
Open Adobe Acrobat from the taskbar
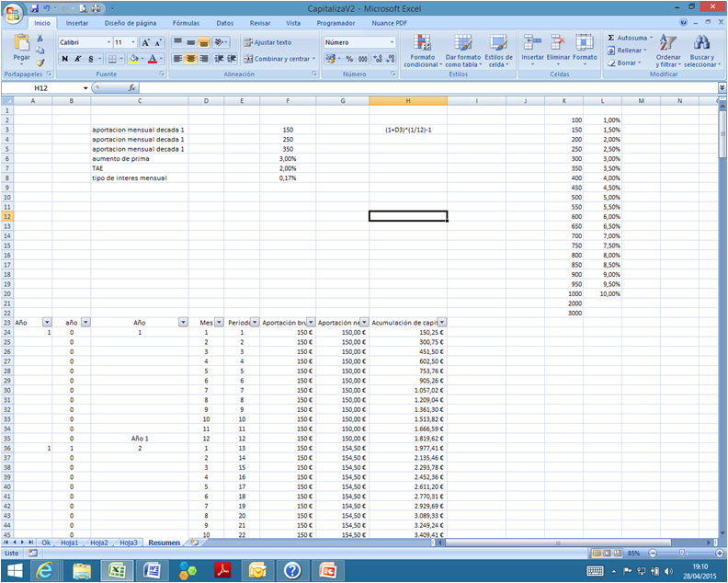[x=223, y=570]
